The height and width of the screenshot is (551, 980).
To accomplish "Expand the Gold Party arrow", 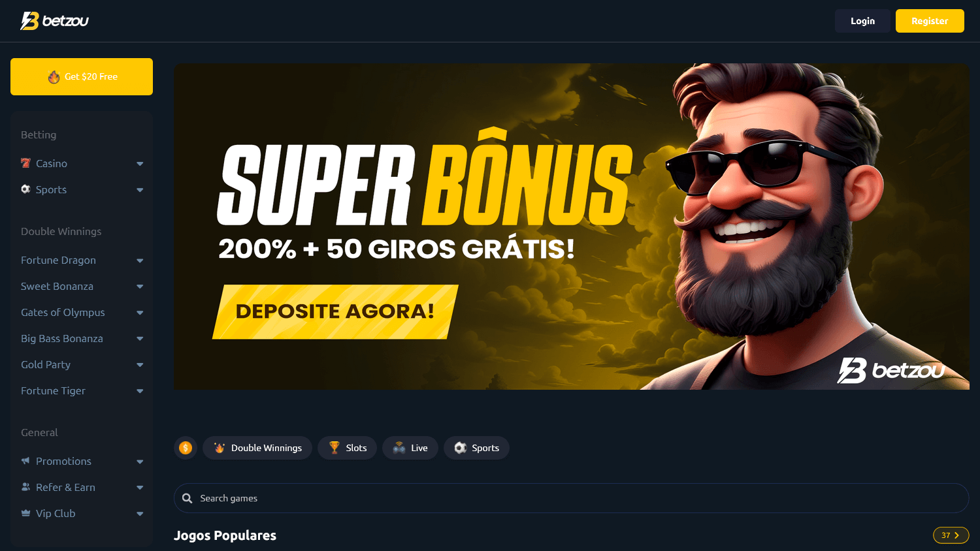I will click(x=140, y=365).
